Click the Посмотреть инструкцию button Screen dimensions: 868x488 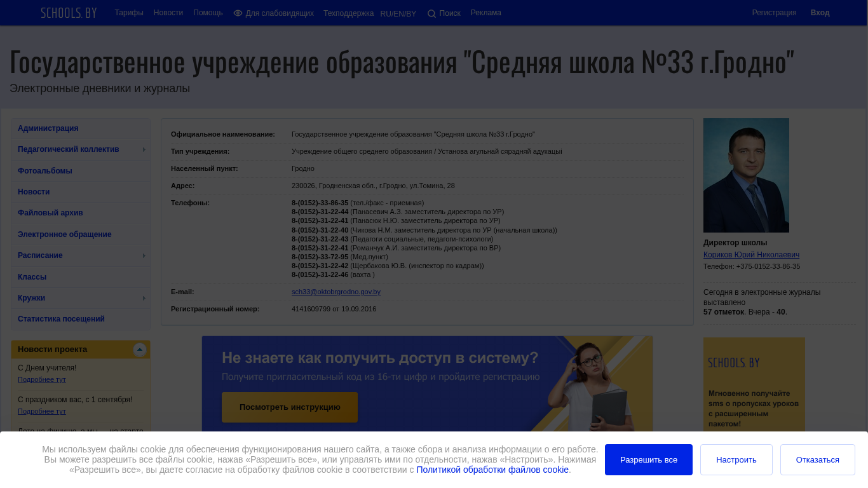[x=290, y=407]
